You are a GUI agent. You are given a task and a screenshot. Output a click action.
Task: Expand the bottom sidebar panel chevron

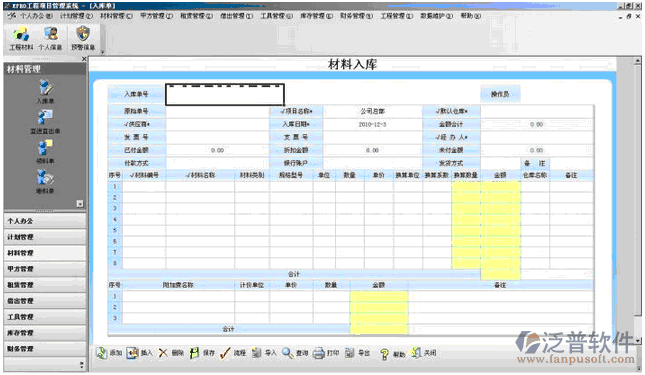81,364
